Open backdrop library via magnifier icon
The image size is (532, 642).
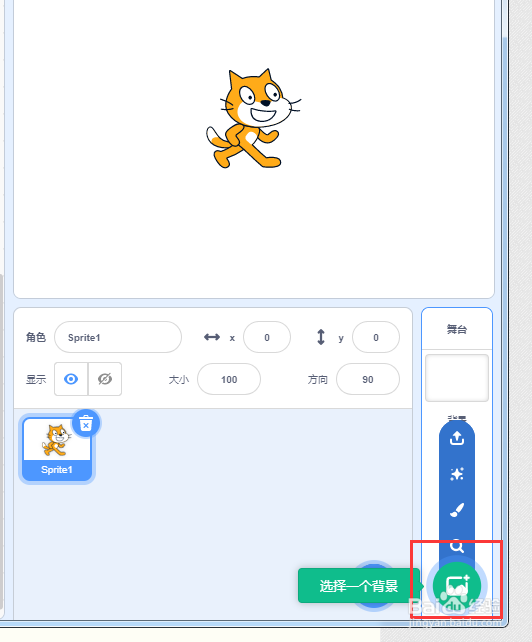pos(457,546)
